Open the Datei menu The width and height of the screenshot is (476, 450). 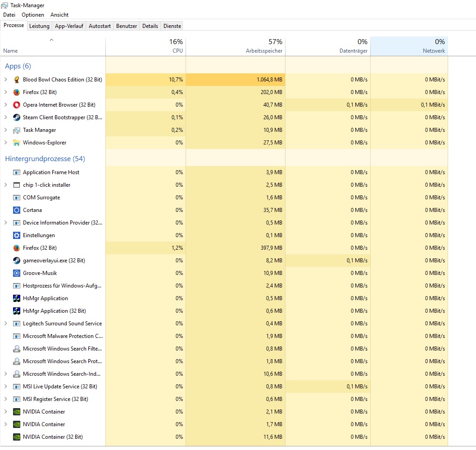pyautogui.click(x=9, y=15)
